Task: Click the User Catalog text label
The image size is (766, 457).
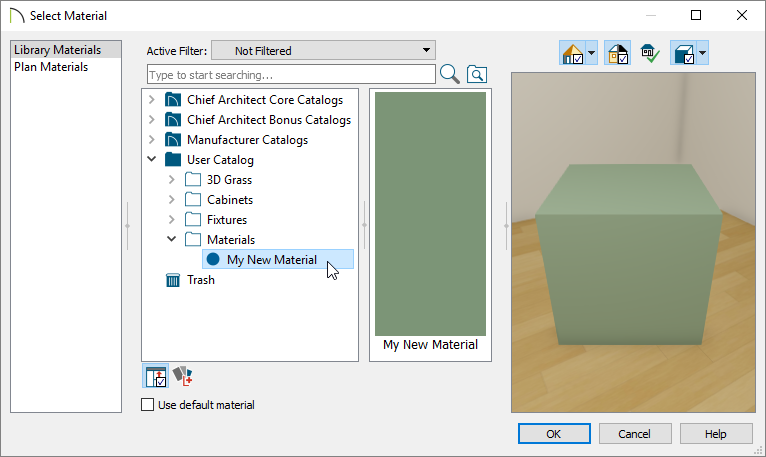Action: pos(220,160)
